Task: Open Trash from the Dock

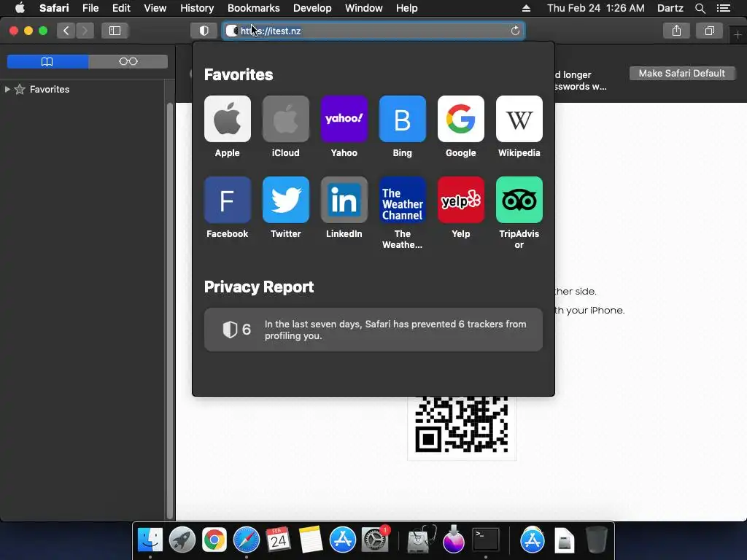Action: (x=597, y=540)
